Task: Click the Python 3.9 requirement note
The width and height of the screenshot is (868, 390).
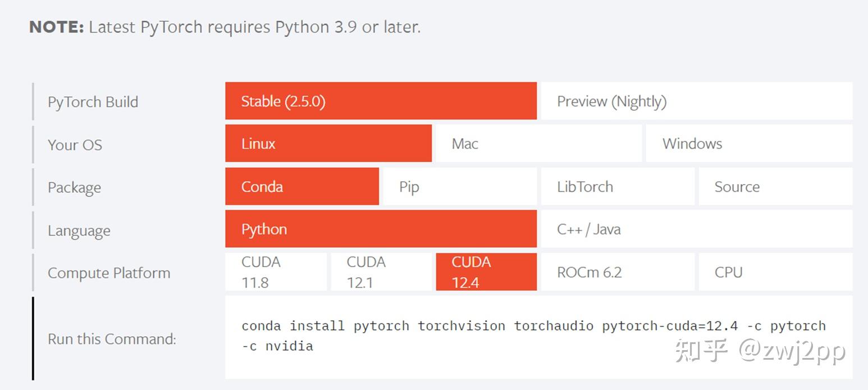Action: [x=225, y=26]
